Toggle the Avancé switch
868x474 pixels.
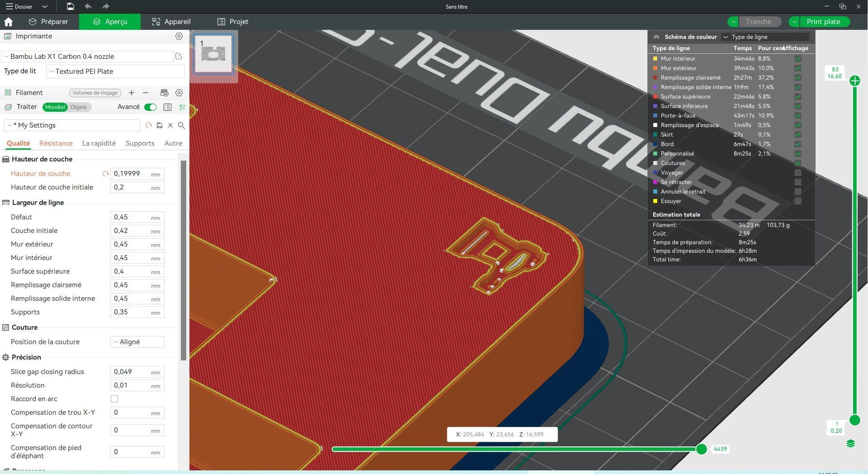click(x=150, y=107)
